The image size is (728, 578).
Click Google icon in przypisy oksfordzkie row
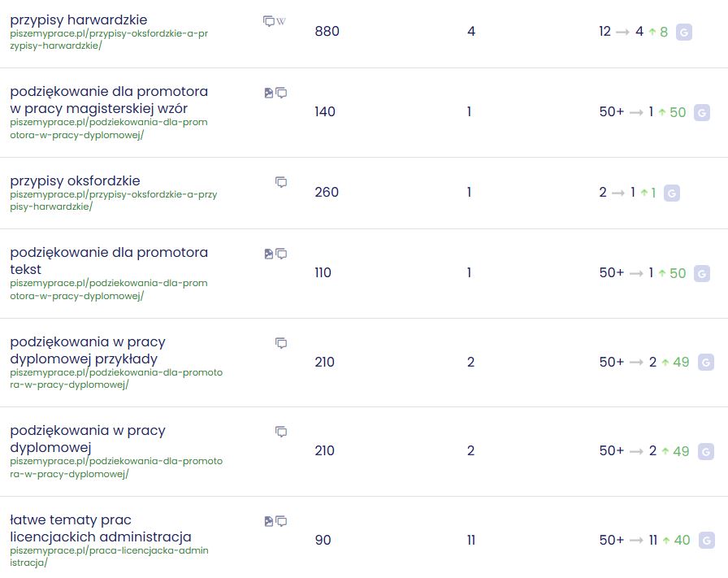coord(671,193)
